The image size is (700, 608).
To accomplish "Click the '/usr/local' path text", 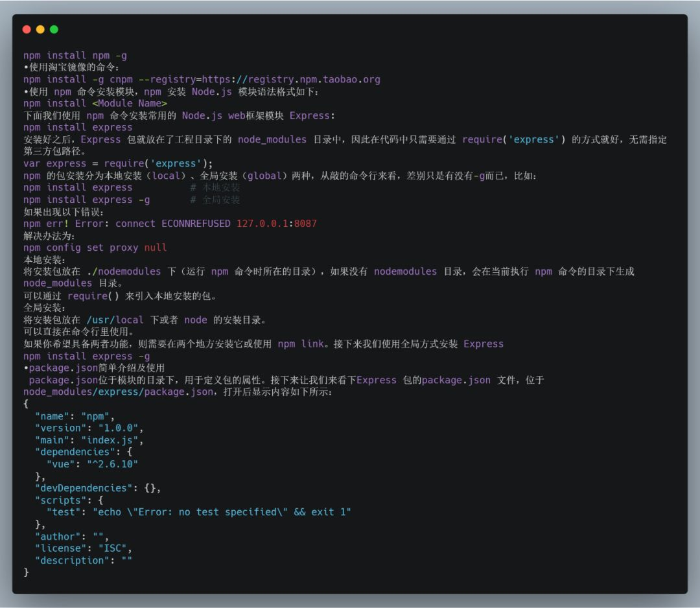I will click(x=115, y=320).
